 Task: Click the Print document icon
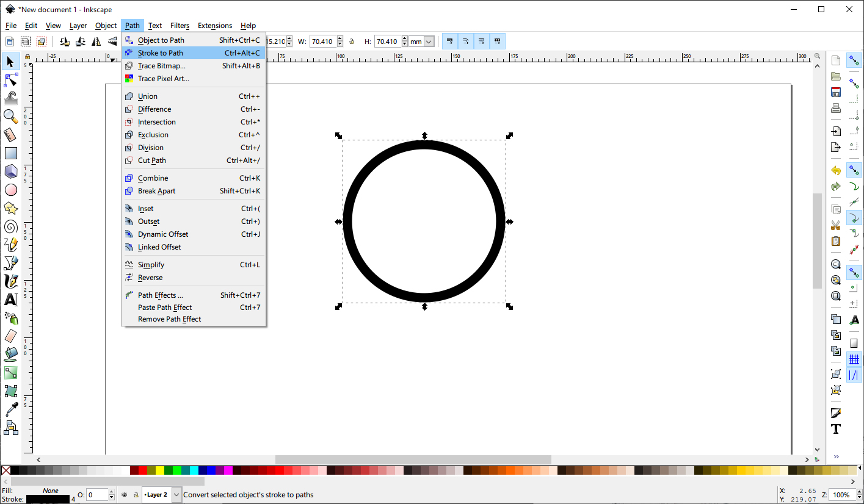836,109
